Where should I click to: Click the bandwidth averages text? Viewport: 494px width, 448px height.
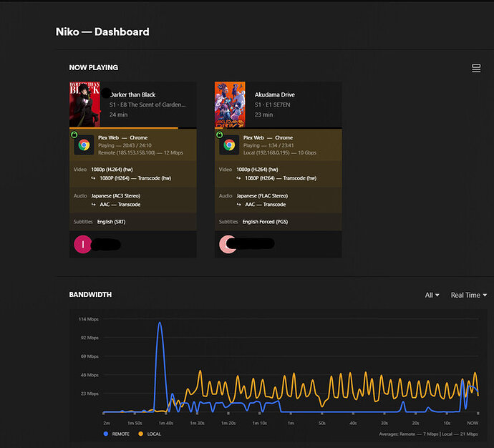coord(428,434)
